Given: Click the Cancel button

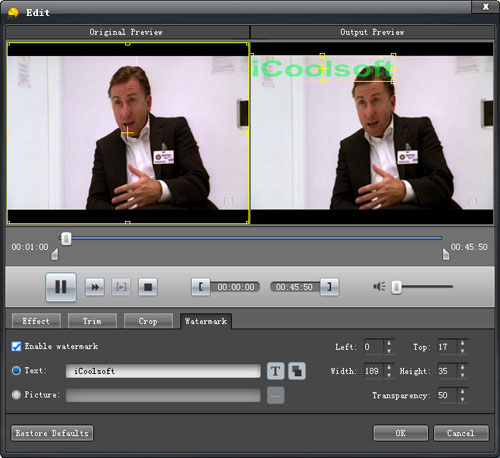Looking at the screenshot, I should click(x=461, y=433).
